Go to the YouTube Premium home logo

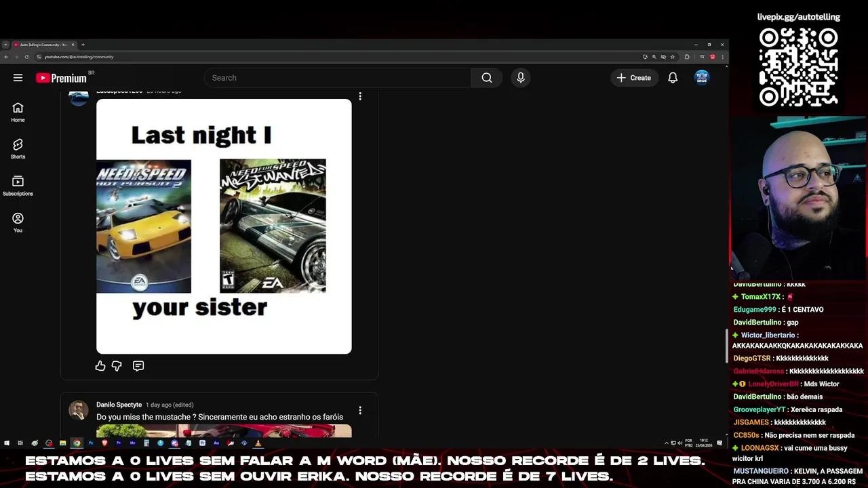(62, 78)
